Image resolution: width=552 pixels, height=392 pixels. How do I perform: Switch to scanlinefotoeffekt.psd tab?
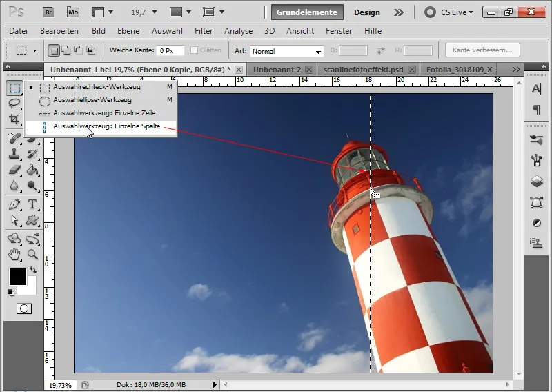[x=364, y=70]
